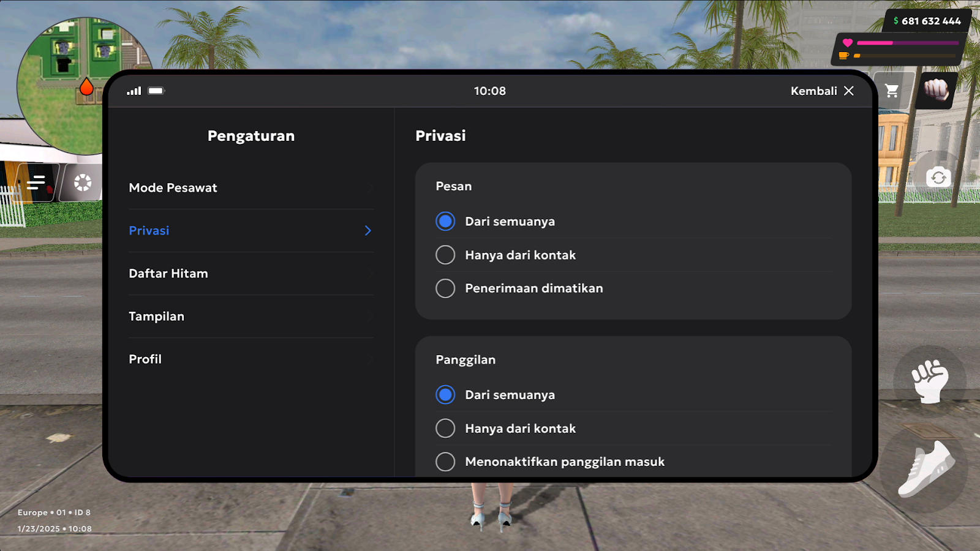
Task: Choose 'Penerimaan dimatikan' radio option
Action: 445,288
